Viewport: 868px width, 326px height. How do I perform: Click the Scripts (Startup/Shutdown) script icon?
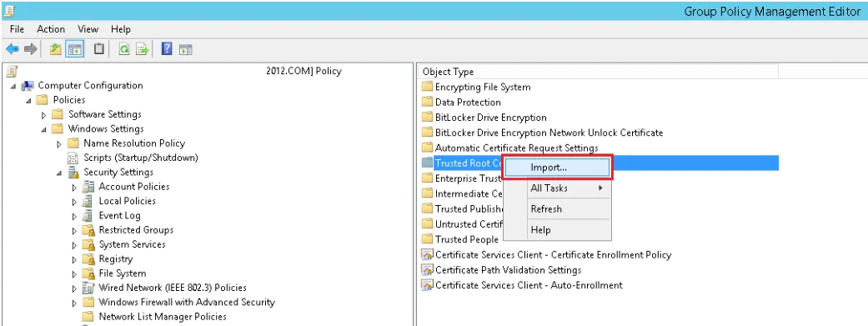click(x=73, y=158)
